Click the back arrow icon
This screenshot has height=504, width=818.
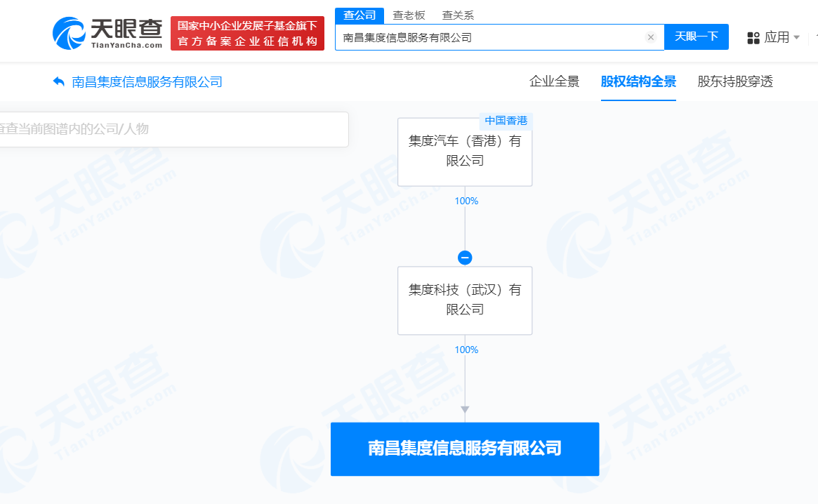[x=59, y=82]
